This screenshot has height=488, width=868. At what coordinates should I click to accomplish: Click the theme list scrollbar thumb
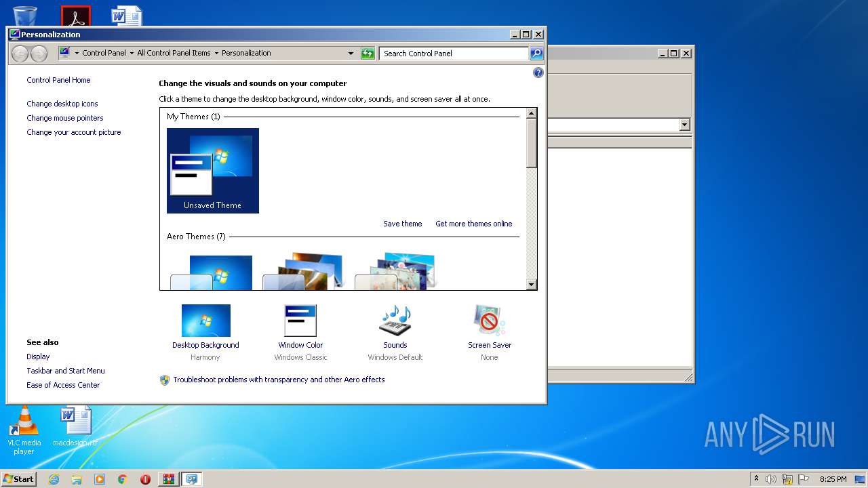pos(532,143)
